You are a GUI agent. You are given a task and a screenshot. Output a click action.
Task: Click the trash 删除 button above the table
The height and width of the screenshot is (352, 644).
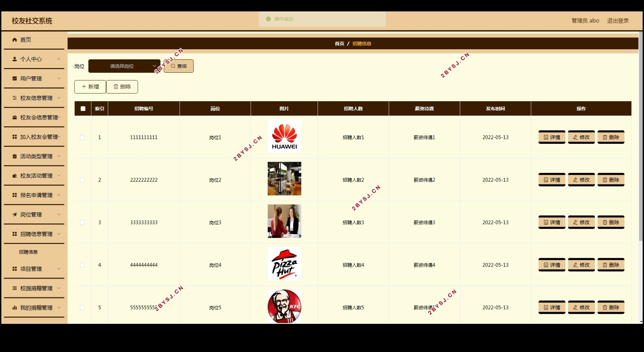pos(122,86)
